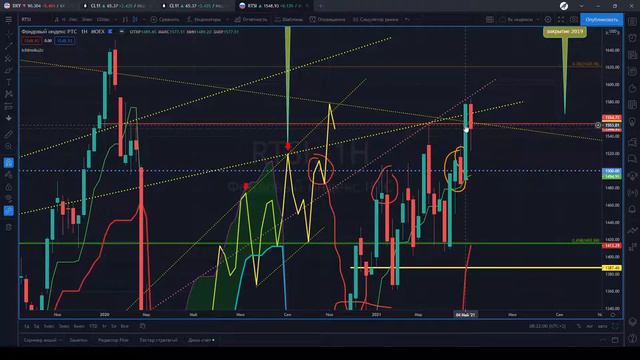Screen dimensions: 640x360
Task: Select the ruler measure tool
Action: pyautogui.click(x=9, y=134)
